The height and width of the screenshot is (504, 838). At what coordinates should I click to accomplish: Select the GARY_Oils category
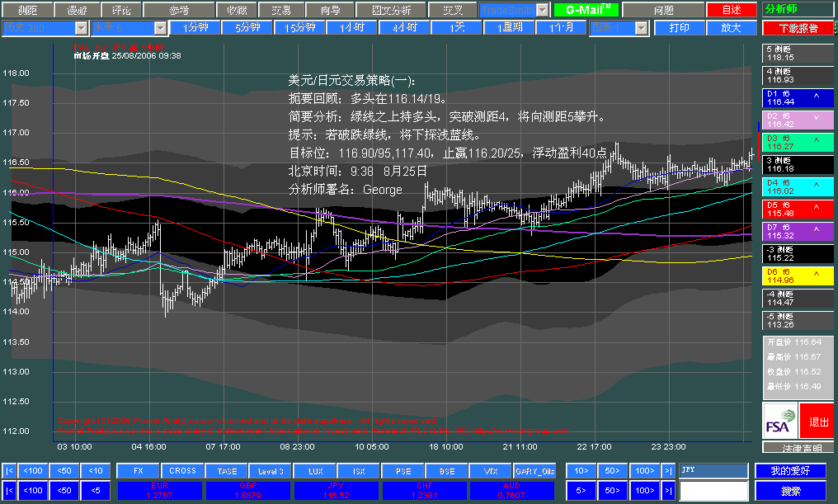[534, 471]
